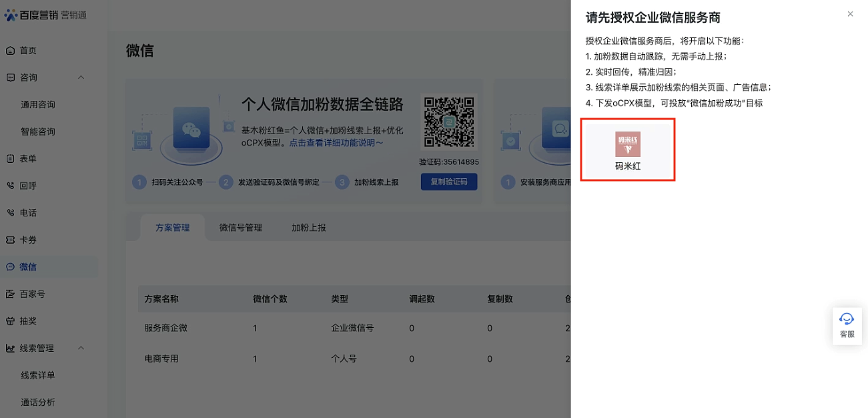
Task: Open 回呼 callback via its phone icon
Action: pos(11,186)
